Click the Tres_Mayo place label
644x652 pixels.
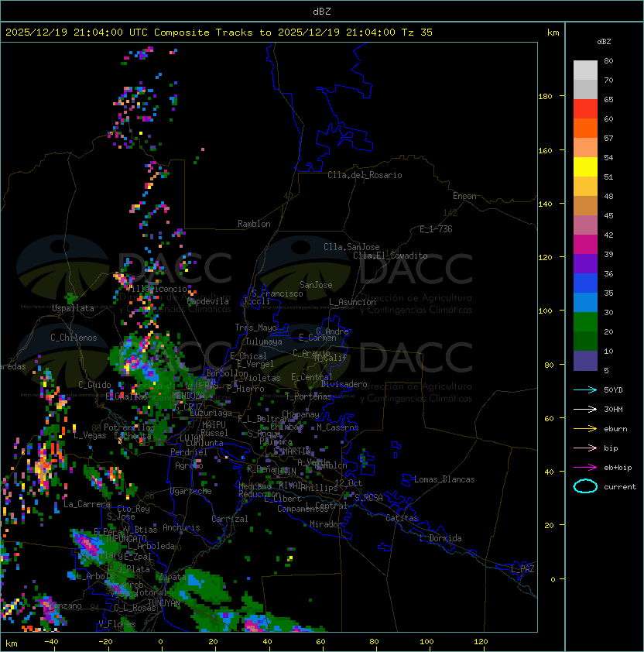click(255, 328)
